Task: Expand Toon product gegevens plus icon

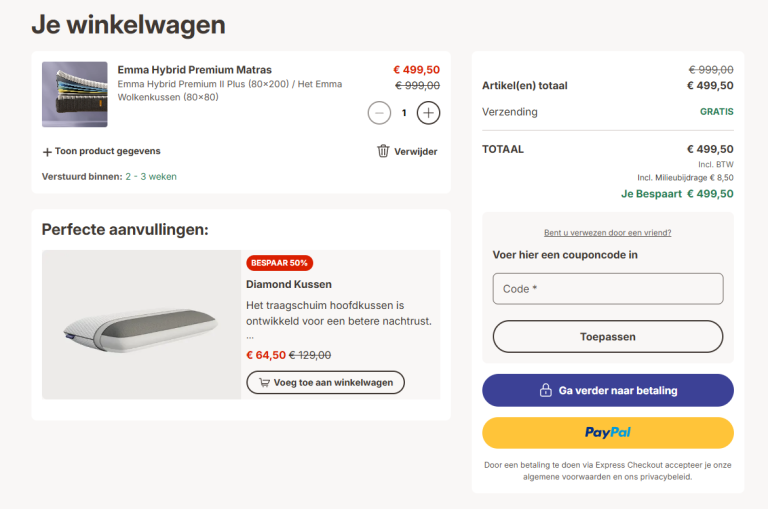Action: [x=47, y=152]
